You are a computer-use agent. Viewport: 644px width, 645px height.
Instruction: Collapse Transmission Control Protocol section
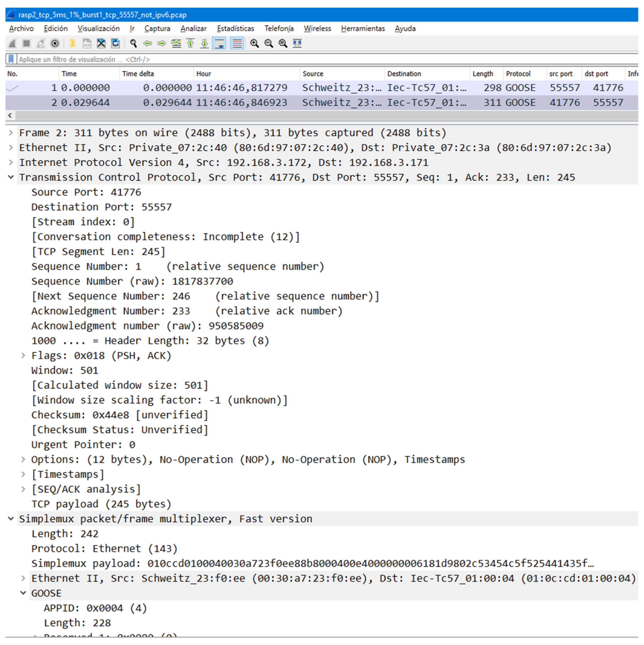[11, 177]
